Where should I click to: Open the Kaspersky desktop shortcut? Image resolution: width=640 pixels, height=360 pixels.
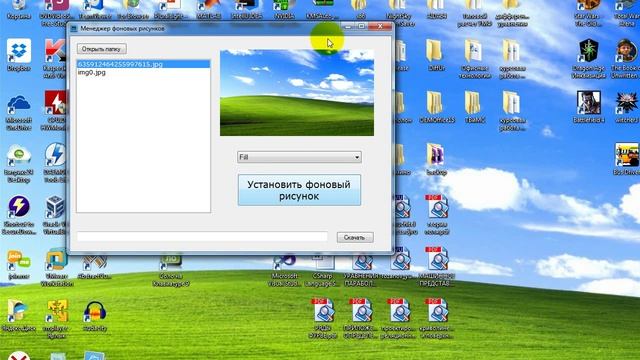coord(55,57)
